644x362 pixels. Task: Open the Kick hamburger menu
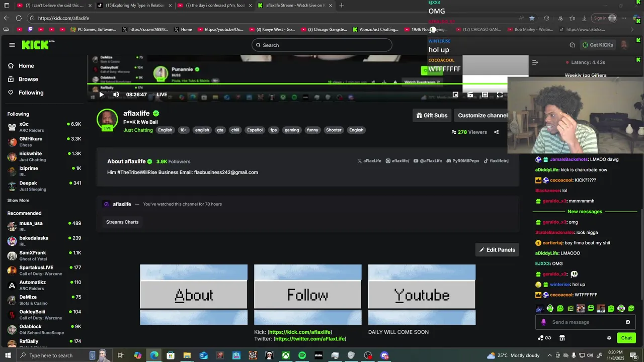click(x=12, y=45)
